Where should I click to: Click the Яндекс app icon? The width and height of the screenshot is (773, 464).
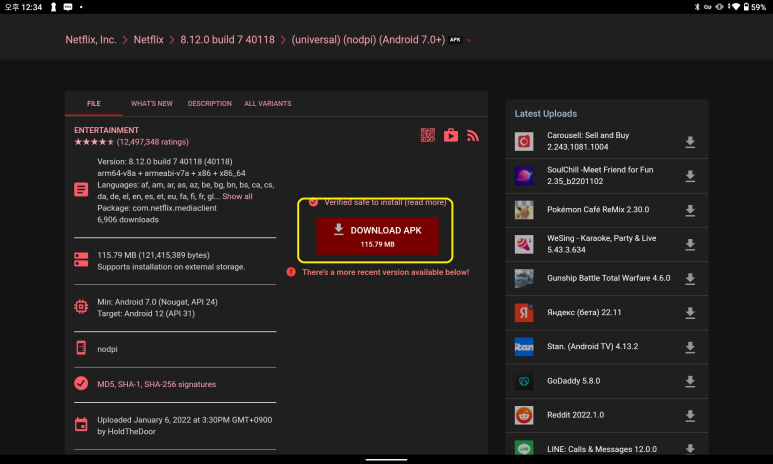pyautogui.click(x=524, y=313)
